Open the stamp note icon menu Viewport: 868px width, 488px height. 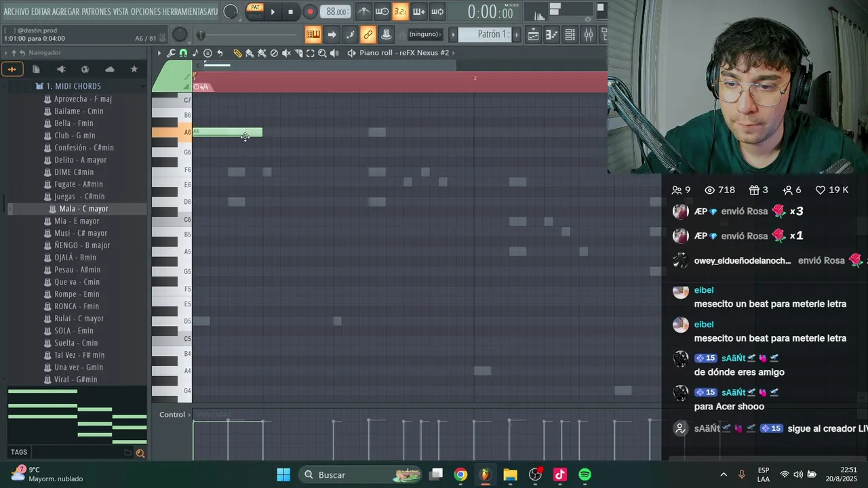click(195, 53)
